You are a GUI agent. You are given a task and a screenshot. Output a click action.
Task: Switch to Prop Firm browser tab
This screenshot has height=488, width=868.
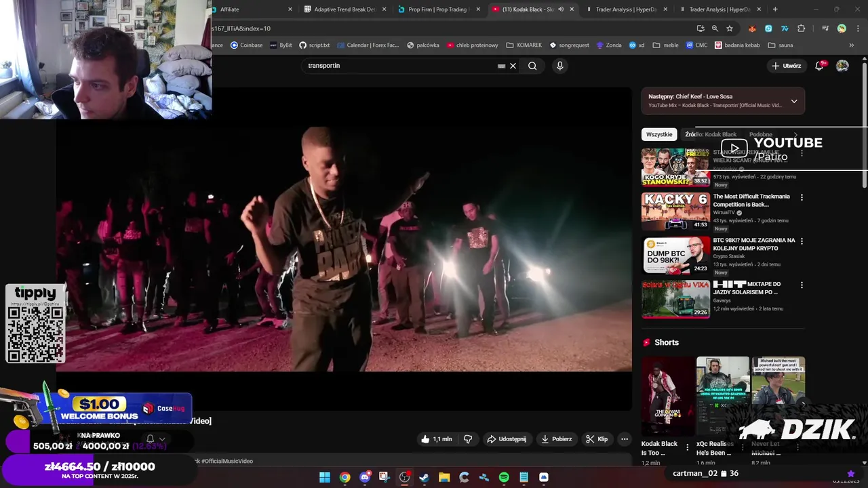click(438, 9)
